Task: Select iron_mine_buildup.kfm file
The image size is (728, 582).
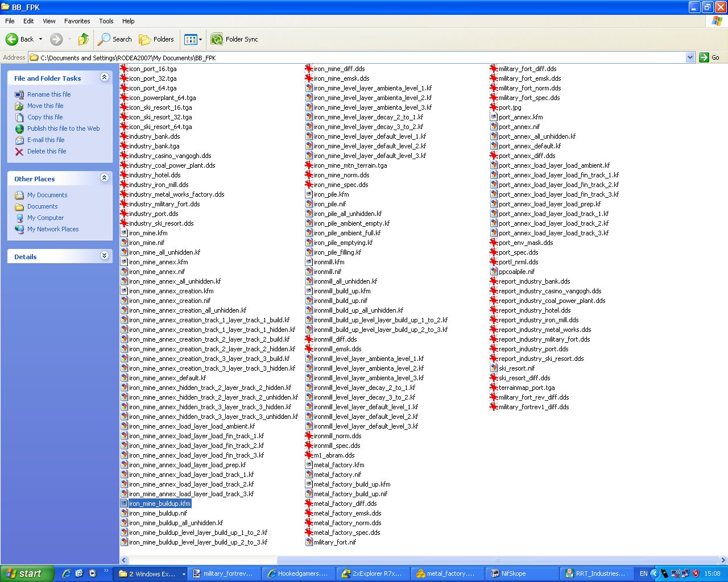Action: (156, 504)
